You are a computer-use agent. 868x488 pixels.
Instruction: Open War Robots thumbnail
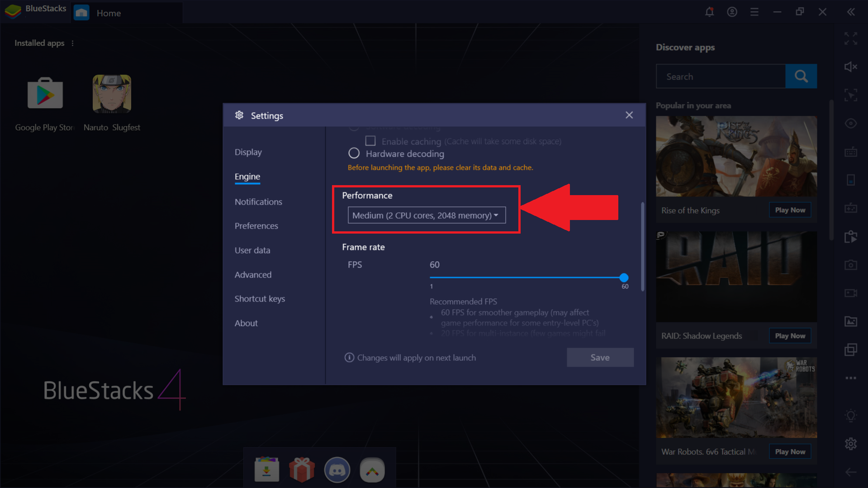(x=736, y=397)
